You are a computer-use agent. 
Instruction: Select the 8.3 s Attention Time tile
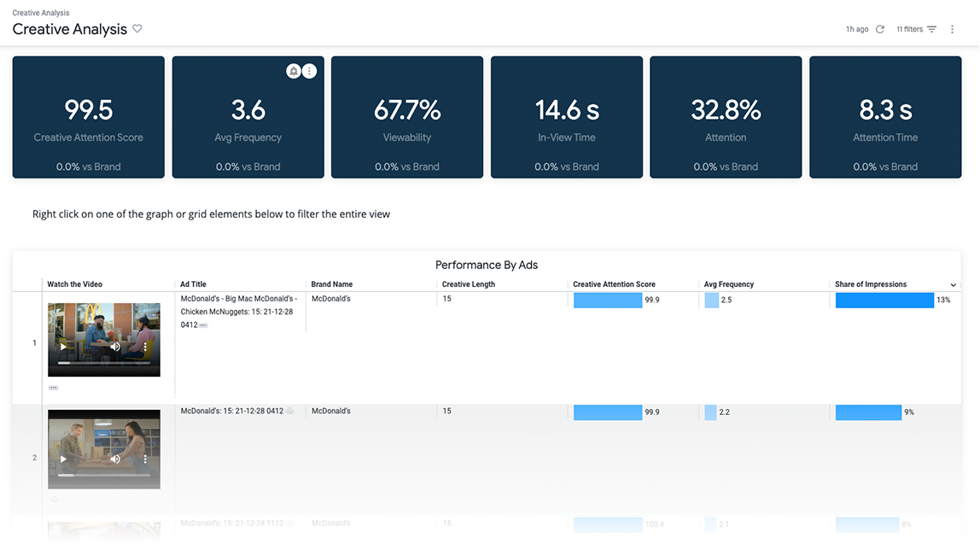coord(885,118)
